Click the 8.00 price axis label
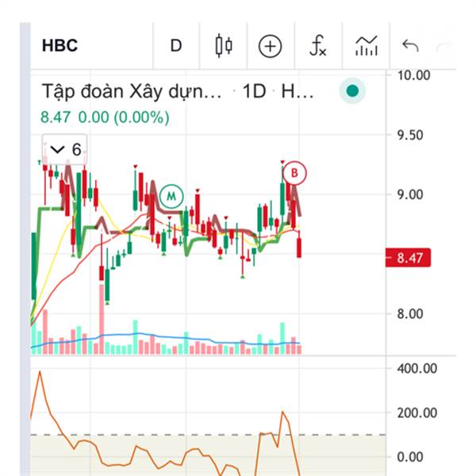The width and height of the screenshot is (476, 476). 410,314
